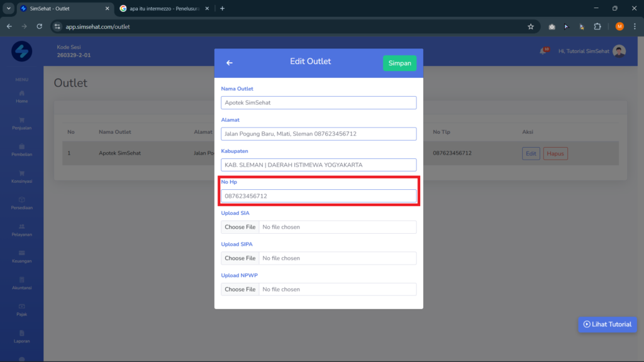Open the Pembelian sidebar icon
The image size is (644, 362).
22,146
